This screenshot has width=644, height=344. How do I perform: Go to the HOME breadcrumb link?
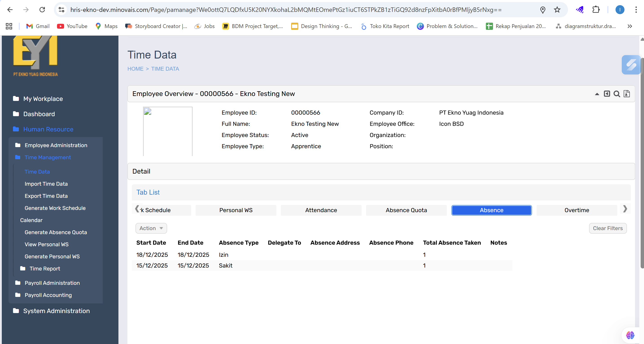click(135, 69)
